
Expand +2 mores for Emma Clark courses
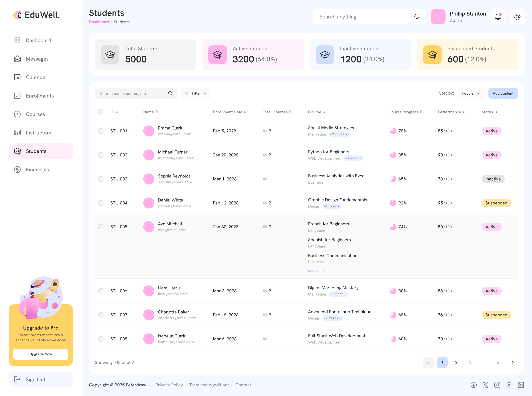coord(339,134)
